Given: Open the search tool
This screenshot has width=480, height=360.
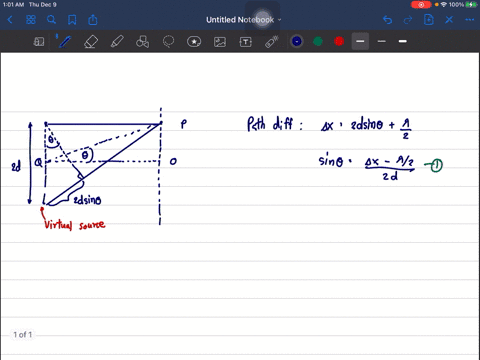Looking at the screenshot, I should [51, 20].
